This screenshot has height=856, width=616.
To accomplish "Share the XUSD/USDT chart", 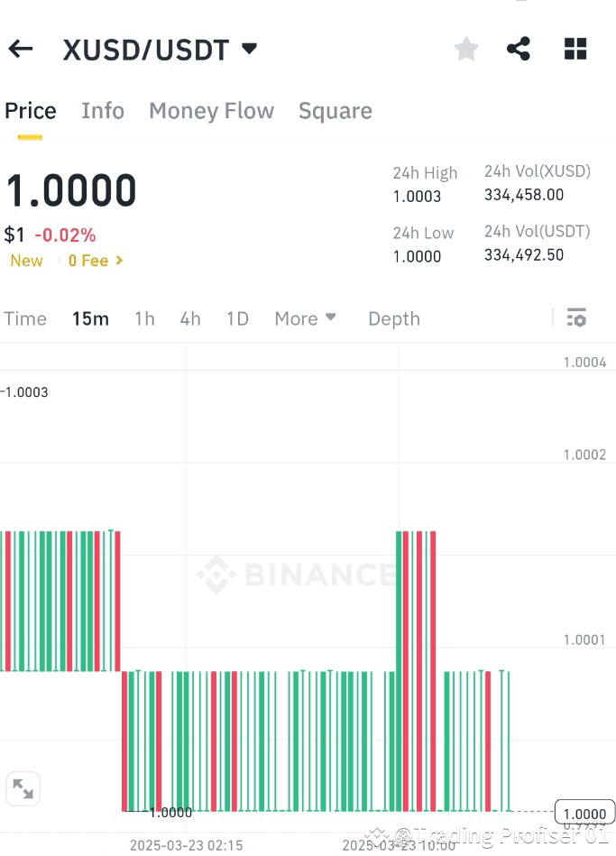I will click(519, 49).
